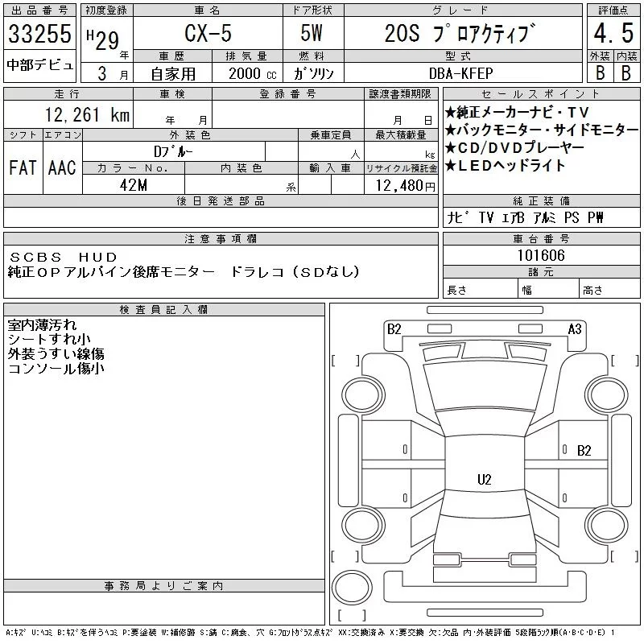The image size is (644, 644).
Task: Select the grade "20S プロアクティブ"
Action: (460, 32)
